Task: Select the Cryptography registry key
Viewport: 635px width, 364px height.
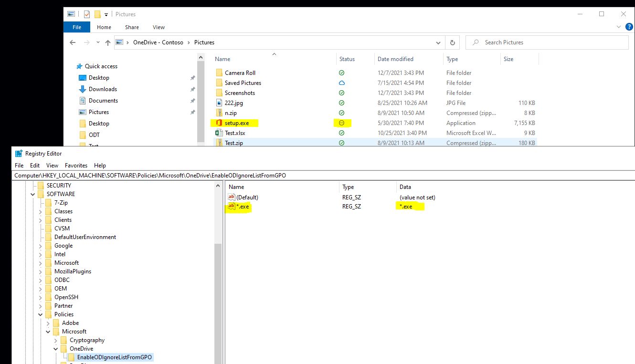Action: pos(87,340)
